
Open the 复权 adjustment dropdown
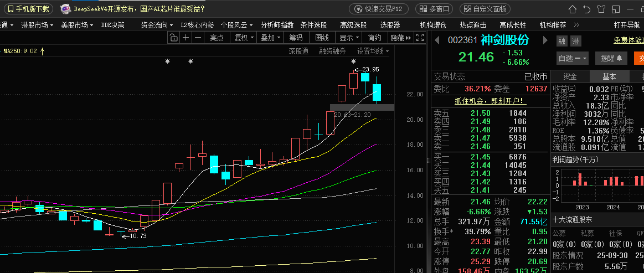(x=244, y=38)
